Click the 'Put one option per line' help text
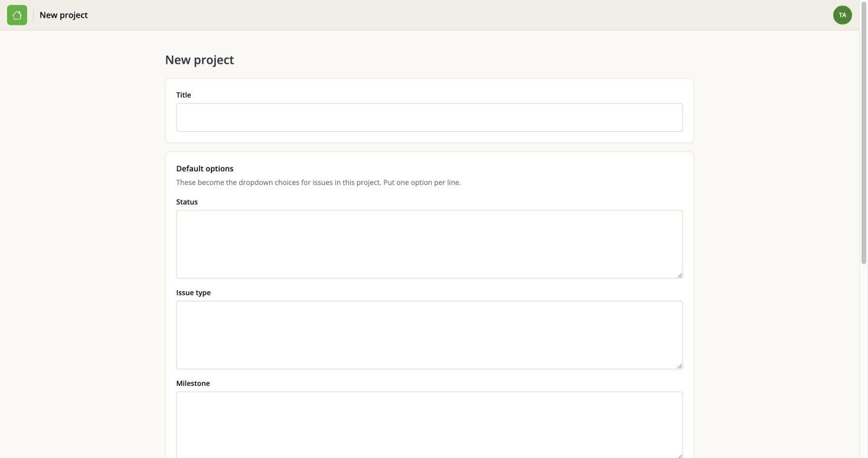The height and width of the screenshot is (458, 868). 422,183
